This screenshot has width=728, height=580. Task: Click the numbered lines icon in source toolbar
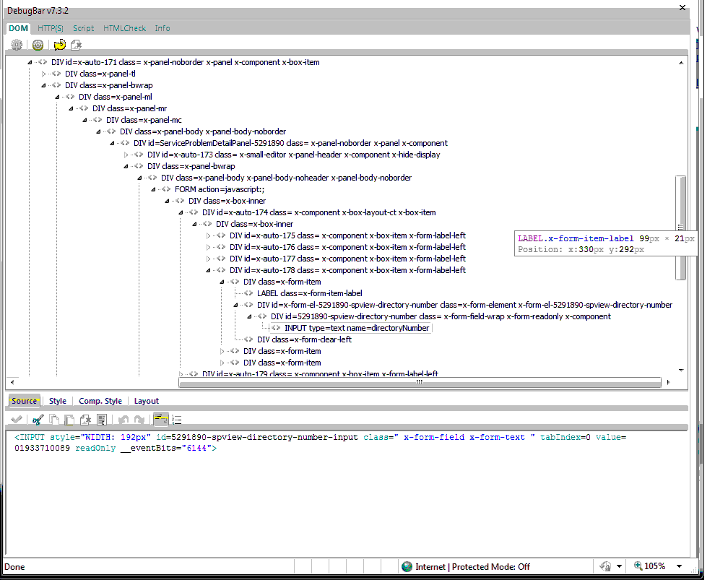(177, 420)
